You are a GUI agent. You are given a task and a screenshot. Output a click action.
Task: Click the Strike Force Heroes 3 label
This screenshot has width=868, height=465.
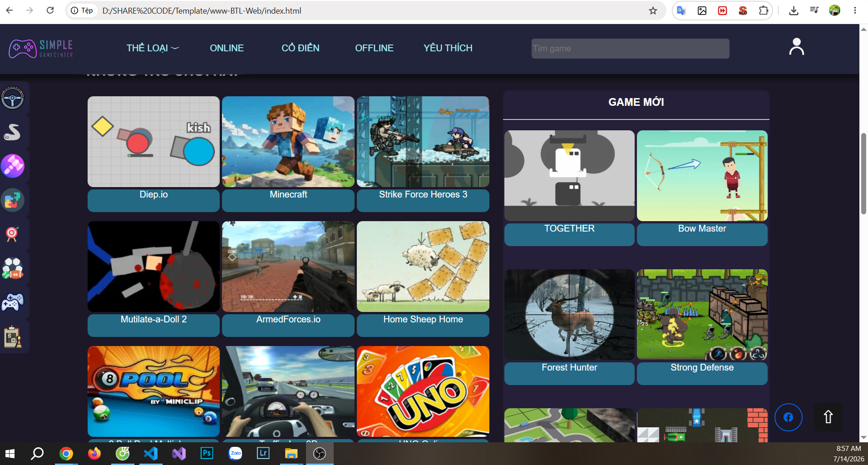[x=423, y=200]
